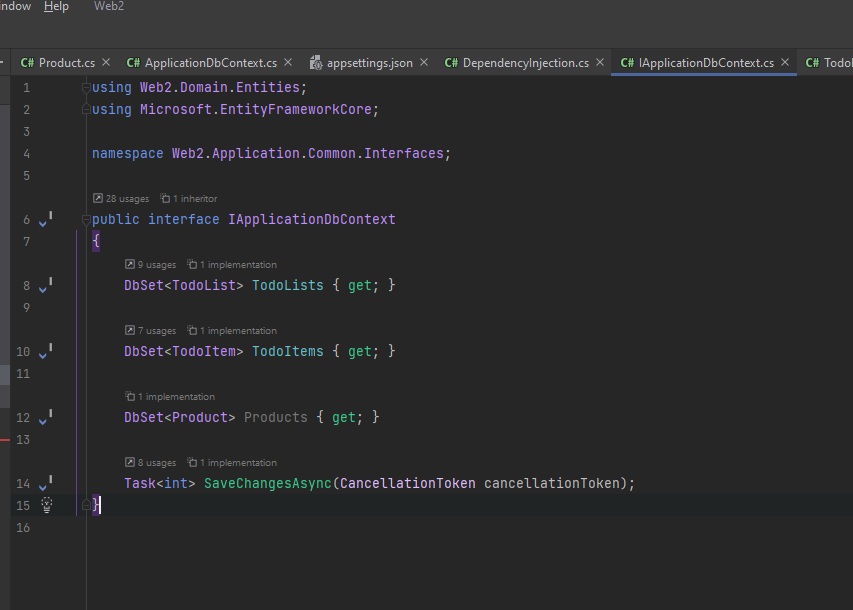Click the red error stripe marker on left edge
The height and width of the screenshot is (610, 853).
pyautogui.click(x=5, y=440)
